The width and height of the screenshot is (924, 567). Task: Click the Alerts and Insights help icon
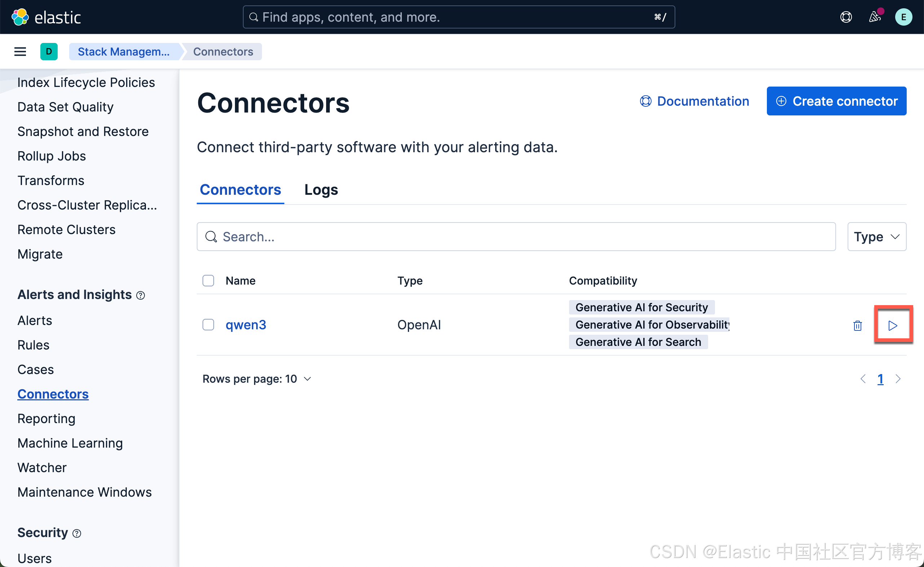point(141,296)
